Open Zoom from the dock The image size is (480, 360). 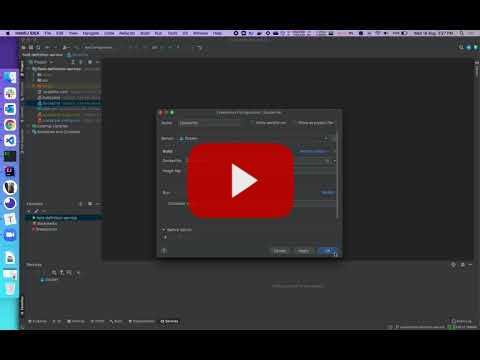point(10,235)
